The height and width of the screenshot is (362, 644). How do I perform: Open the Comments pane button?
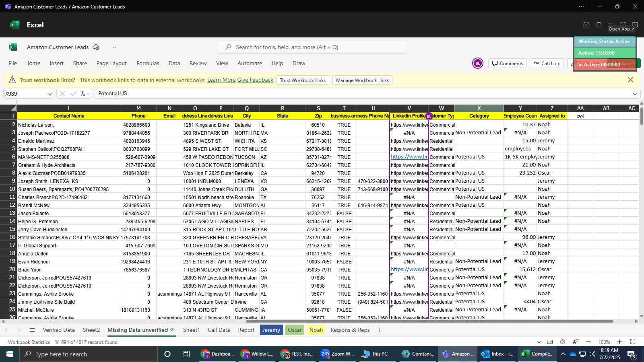pyautogui.click(x=508, y=64)
